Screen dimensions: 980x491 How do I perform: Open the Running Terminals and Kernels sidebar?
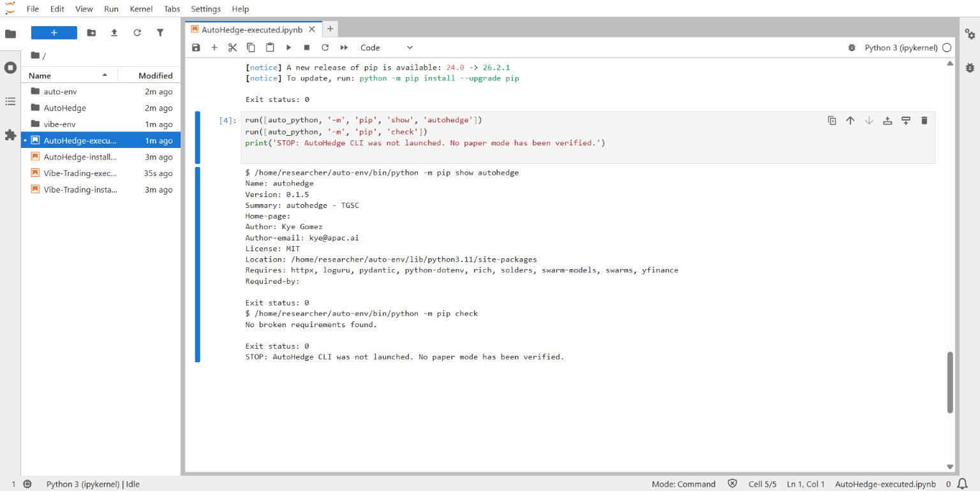click(10, 67)
